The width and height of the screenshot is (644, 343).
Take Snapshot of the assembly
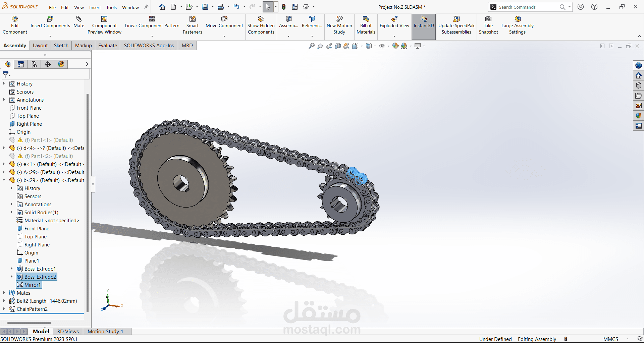[488, 25]
